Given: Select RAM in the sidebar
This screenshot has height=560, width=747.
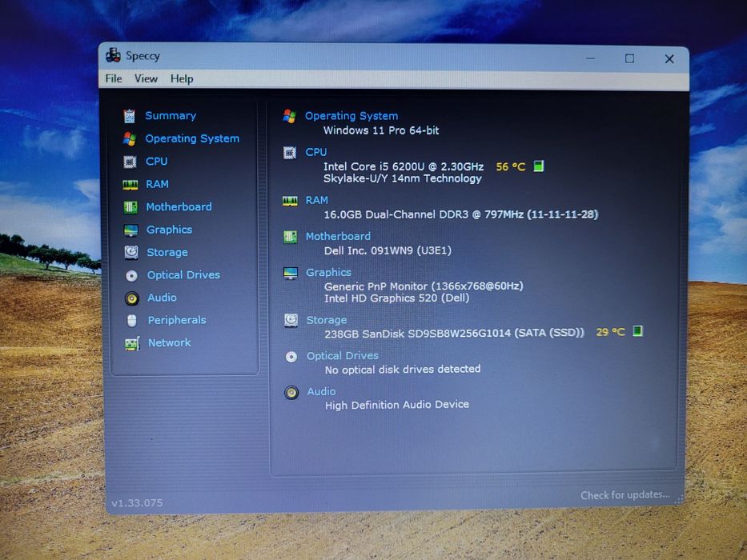Looking at the screenshot, I should 157,184.
